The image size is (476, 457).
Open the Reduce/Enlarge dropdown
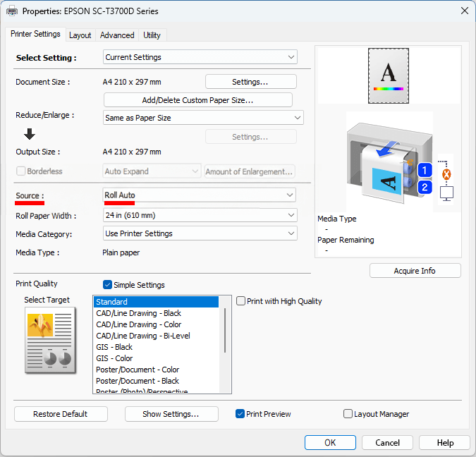[x=203, y=118]
